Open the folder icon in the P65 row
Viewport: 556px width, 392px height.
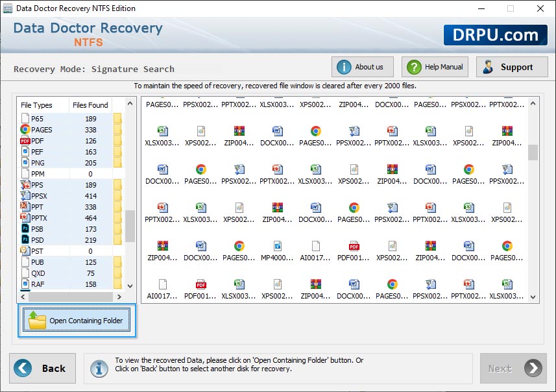[117, 119]
